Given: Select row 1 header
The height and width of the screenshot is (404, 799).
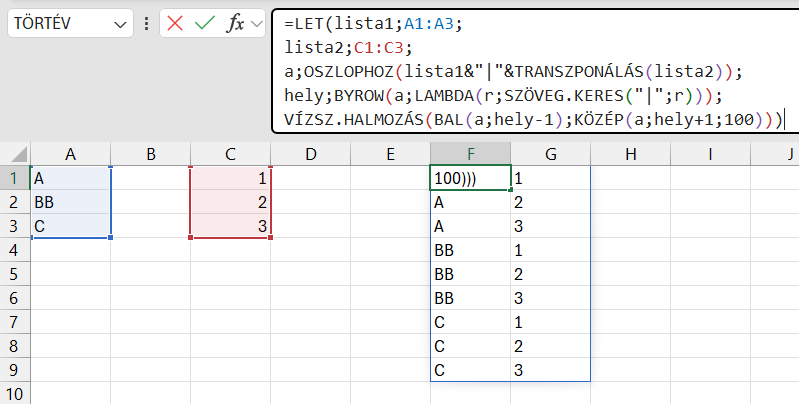Looking at the screenshot, I should click(x=14, y=177).
